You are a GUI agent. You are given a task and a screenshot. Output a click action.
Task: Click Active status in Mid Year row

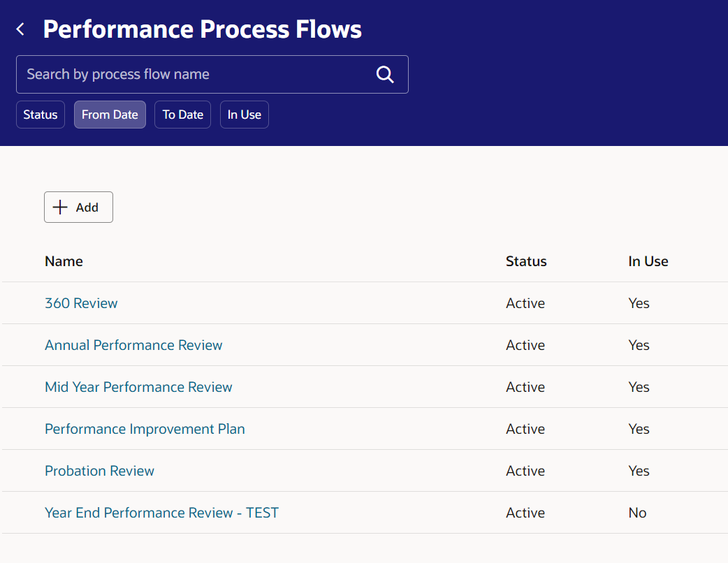point(525,387)
